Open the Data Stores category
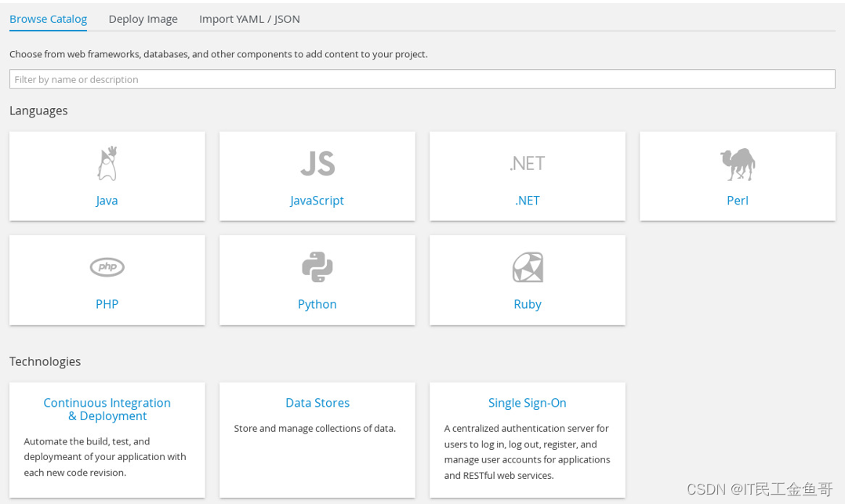 point(317,403)
